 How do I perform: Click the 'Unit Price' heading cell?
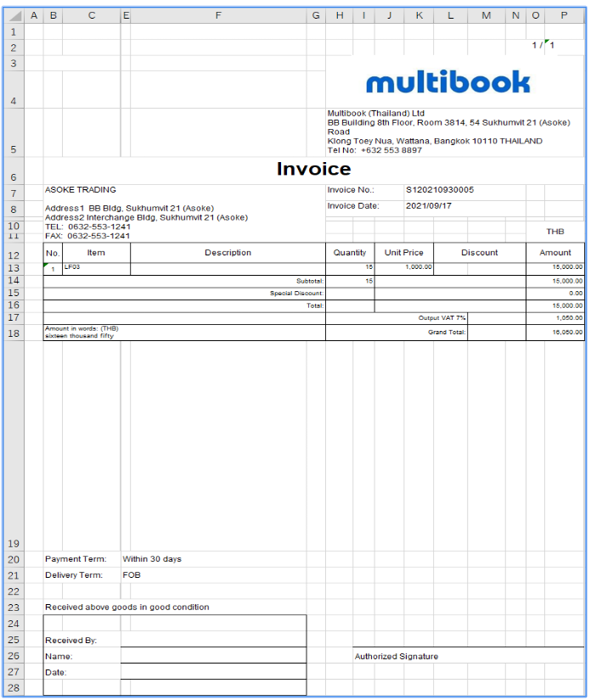[x=404, y=253]
